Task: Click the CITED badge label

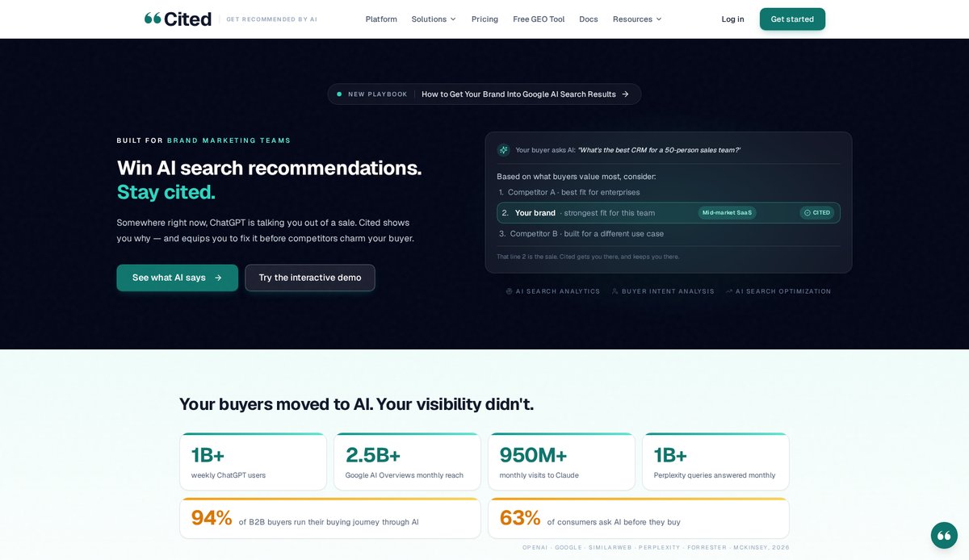Action: point(821,213)
